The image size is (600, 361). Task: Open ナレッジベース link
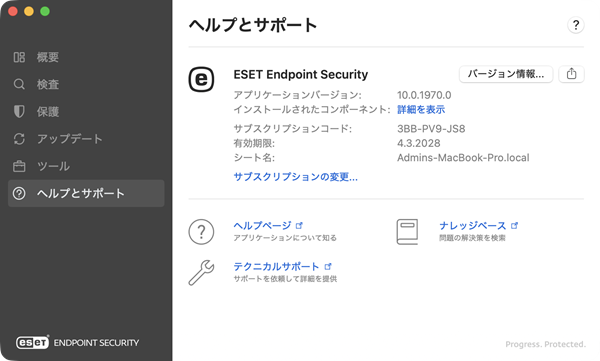point(473,225)
